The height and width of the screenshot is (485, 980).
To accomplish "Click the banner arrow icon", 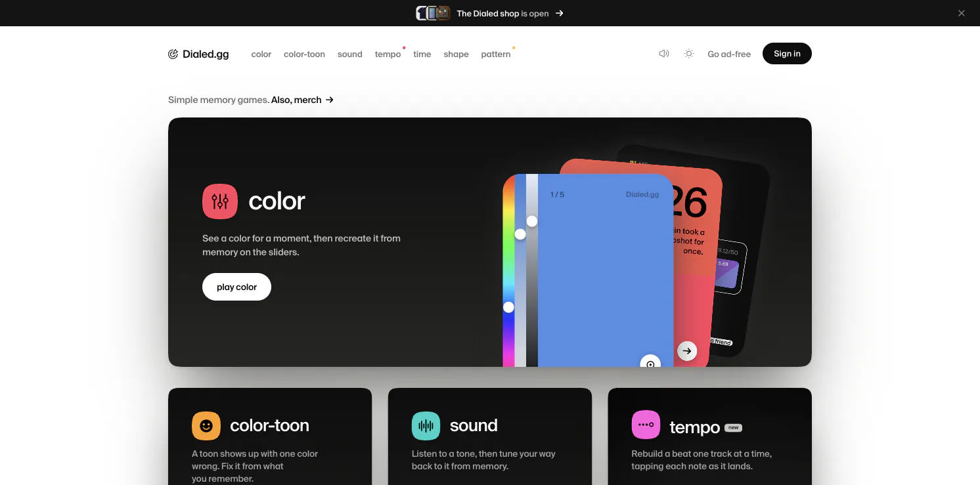I will (x=560, y=13).
